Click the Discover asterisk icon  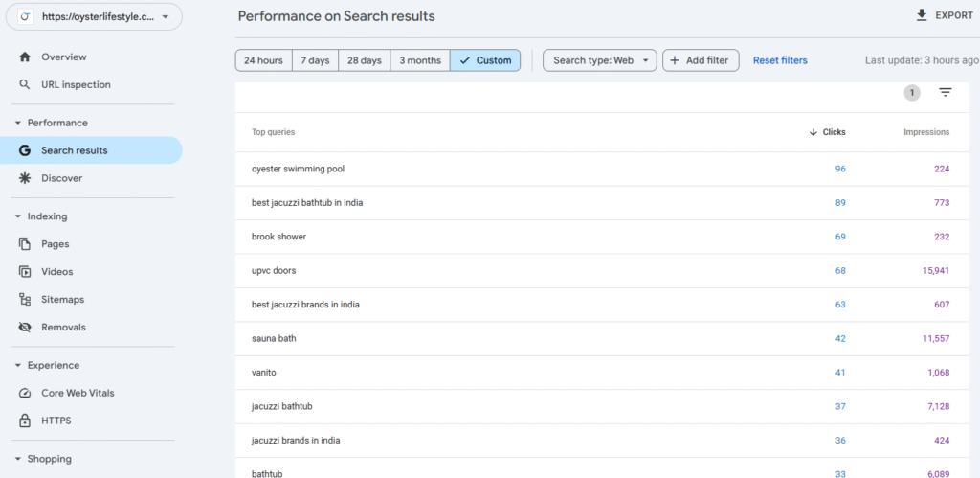pyautogui.click(x=25, y=178)
